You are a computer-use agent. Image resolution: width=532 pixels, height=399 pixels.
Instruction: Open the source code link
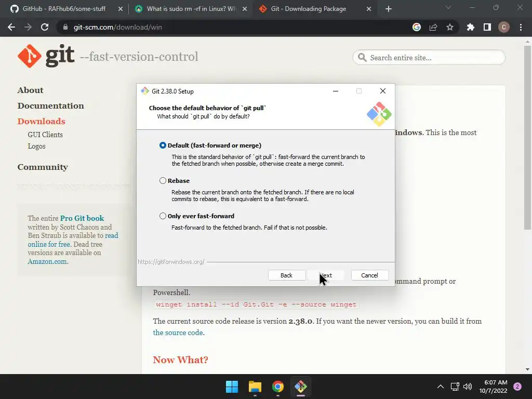[178, 332]
